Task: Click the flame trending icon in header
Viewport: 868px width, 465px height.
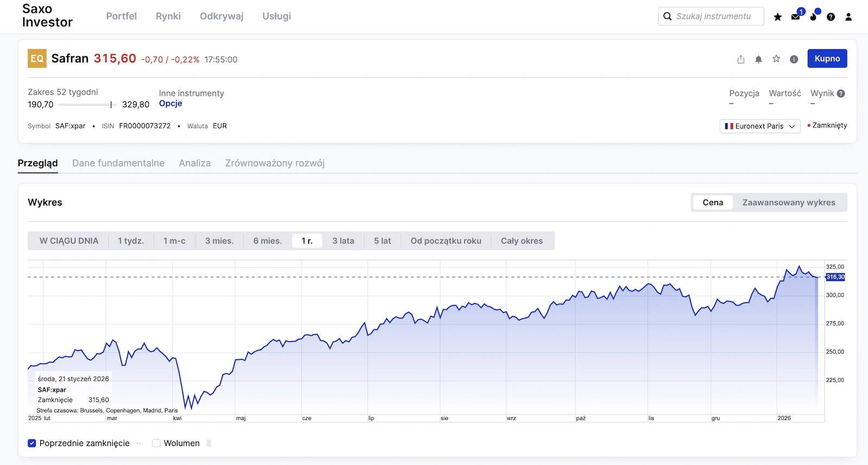Action: 813,17
